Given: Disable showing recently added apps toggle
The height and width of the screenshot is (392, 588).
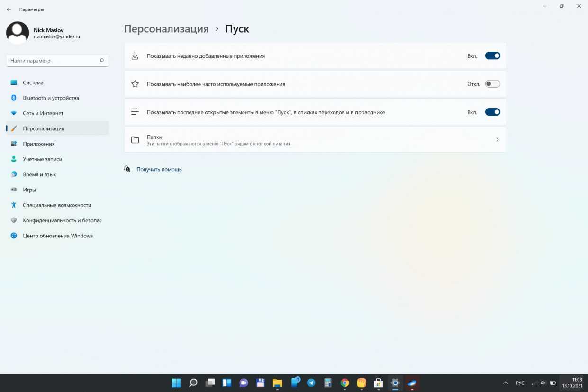Looking at the screenshot, I should [x=492, y=56].
